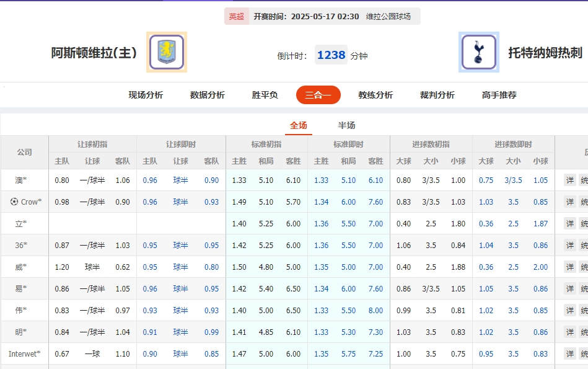Open the 数据分析 section
The height and width of the screenshot is (369, 588).
(x=206, y=95)
